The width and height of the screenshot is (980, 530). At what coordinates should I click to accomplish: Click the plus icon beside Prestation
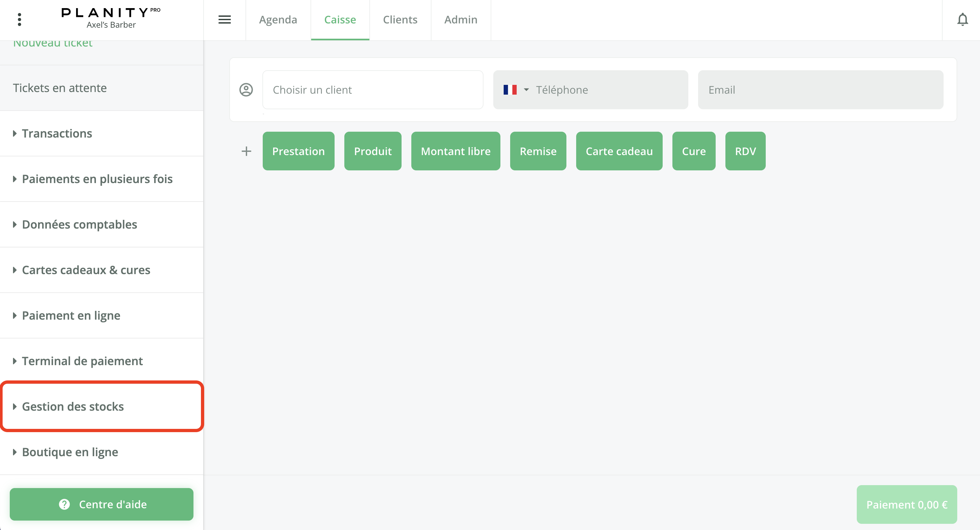pyautogui.click(x=246, y=152)
